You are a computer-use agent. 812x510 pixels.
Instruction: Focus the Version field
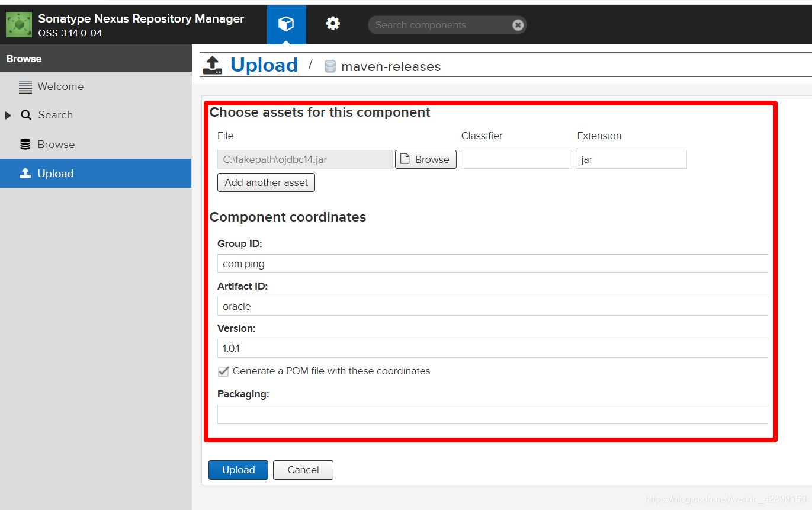[493, 348]
